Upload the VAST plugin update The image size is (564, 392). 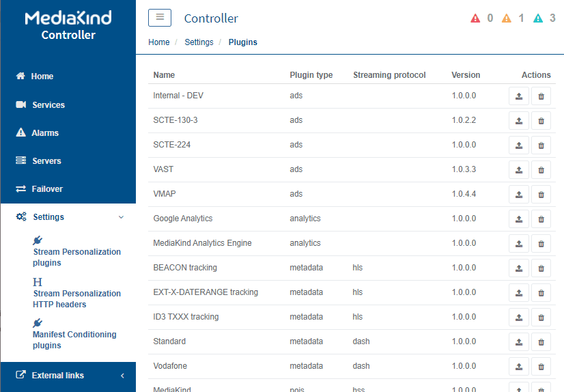click(519, 170)
